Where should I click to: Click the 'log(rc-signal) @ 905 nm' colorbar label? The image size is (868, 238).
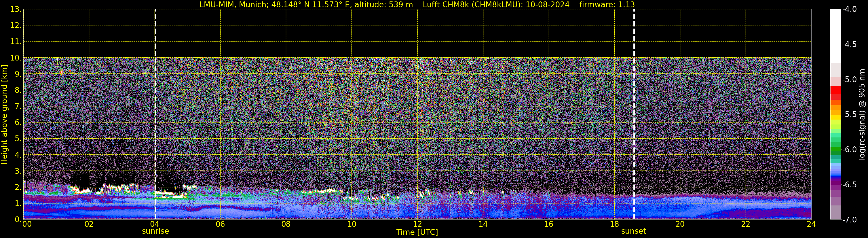862,114
